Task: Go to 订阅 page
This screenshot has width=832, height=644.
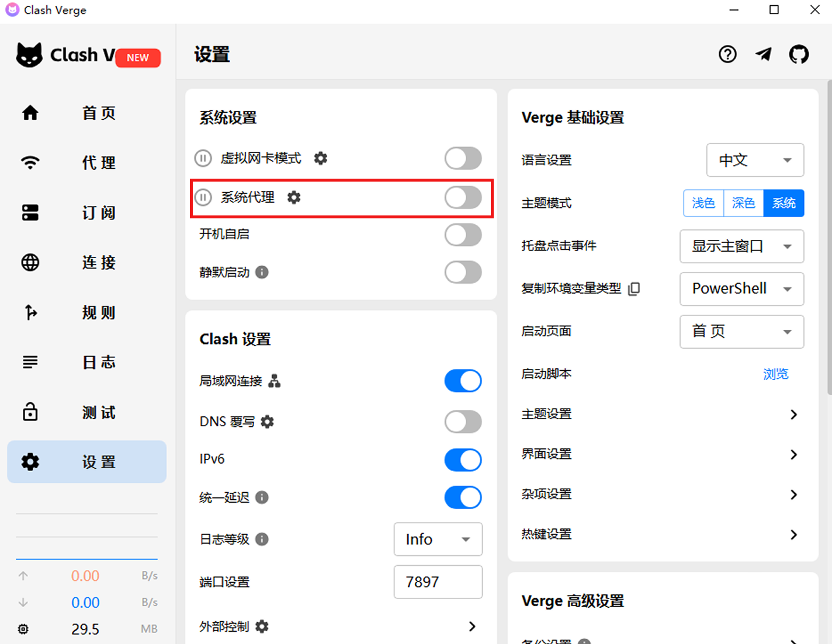Action: click(86, 213)
